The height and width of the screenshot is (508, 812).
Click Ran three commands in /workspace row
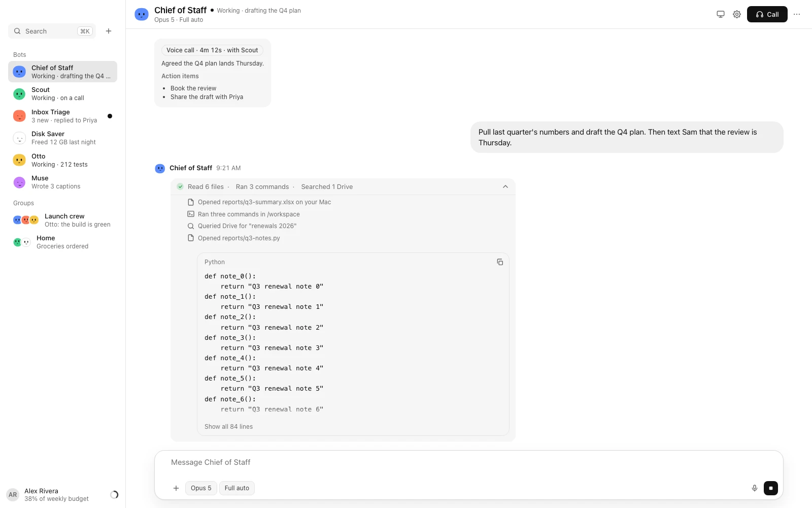[x=244, y=214]
